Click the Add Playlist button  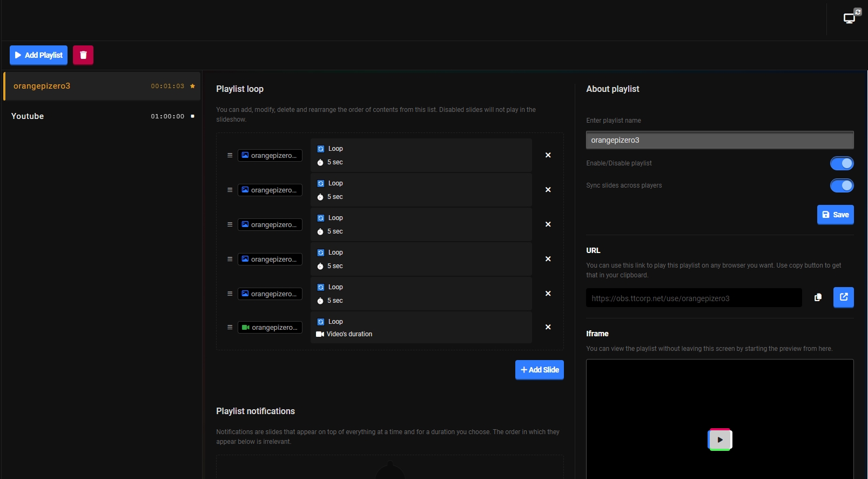pos(38,55)
